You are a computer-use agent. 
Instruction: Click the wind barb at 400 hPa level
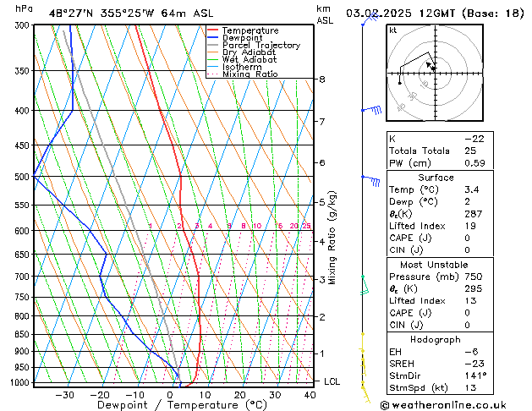coord(370,110)
